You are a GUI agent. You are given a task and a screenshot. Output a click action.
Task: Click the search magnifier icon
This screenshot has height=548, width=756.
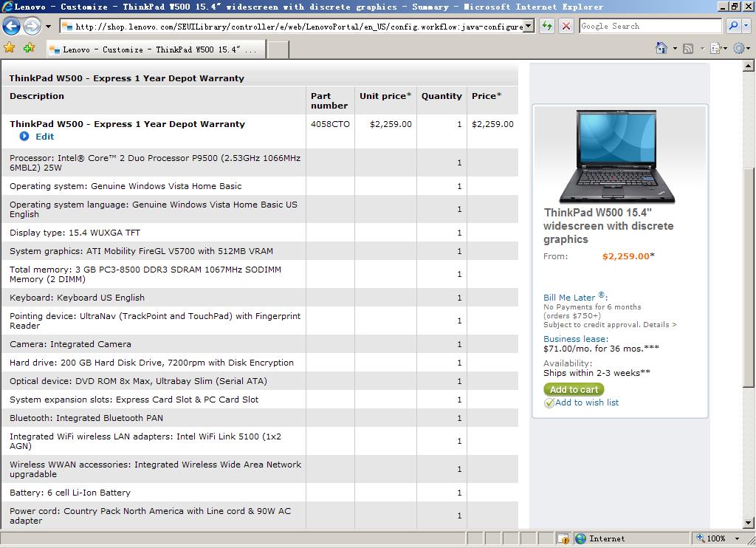pos(733,26)
